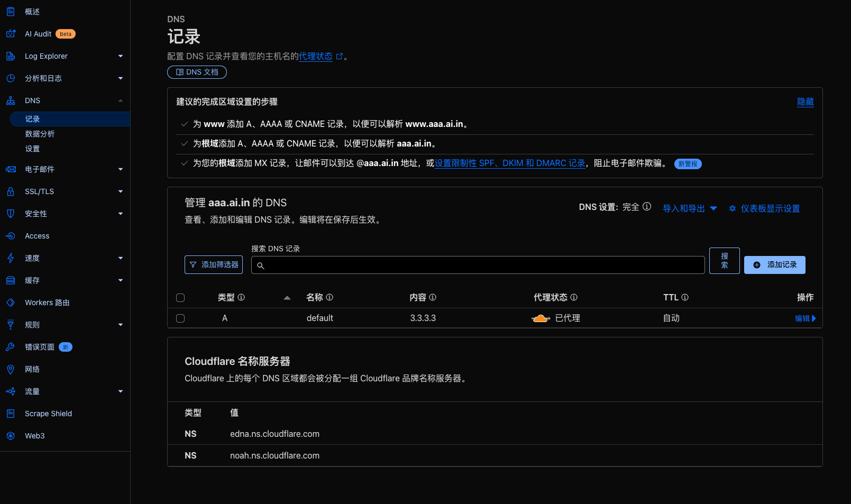
Task: Click the Web3 globe icon
Action: point(11,436)
